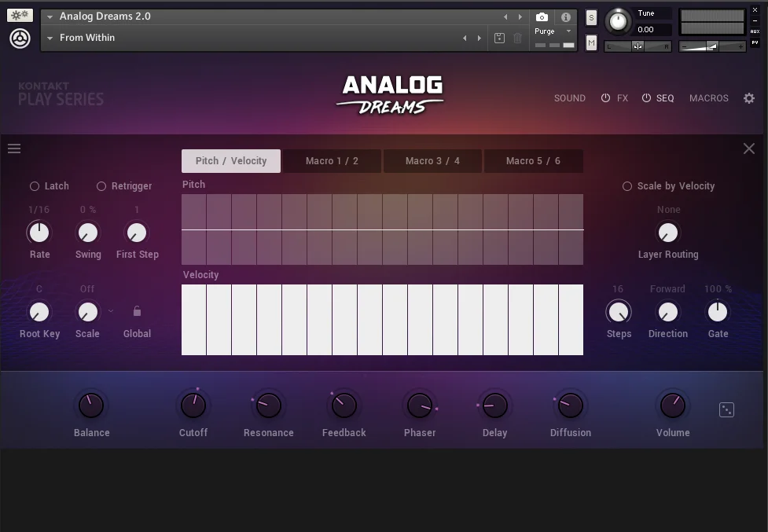Click the output volume slider in the header
Viewport: 768px width, 532px height.
click(x=712, y=46)
